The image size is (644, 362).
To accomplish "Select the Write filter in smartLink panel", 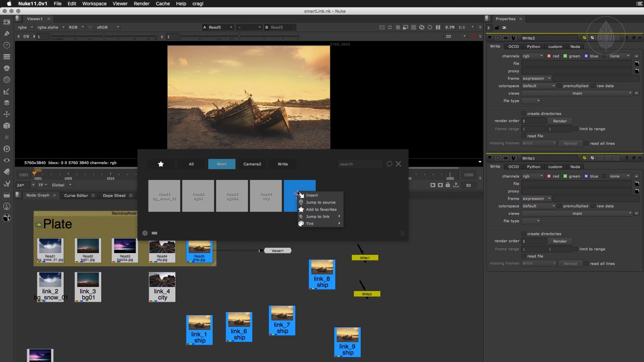I will (x=283, y=164).
